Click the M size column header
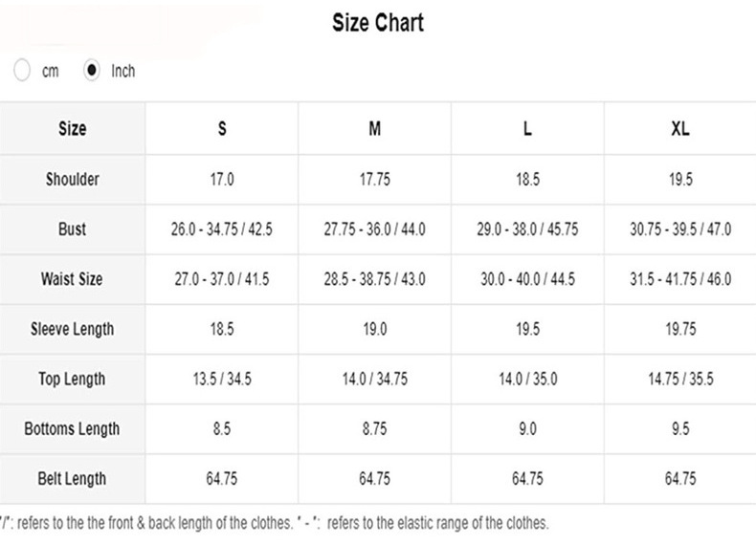 pyautogui.click(x=375, y=129)
